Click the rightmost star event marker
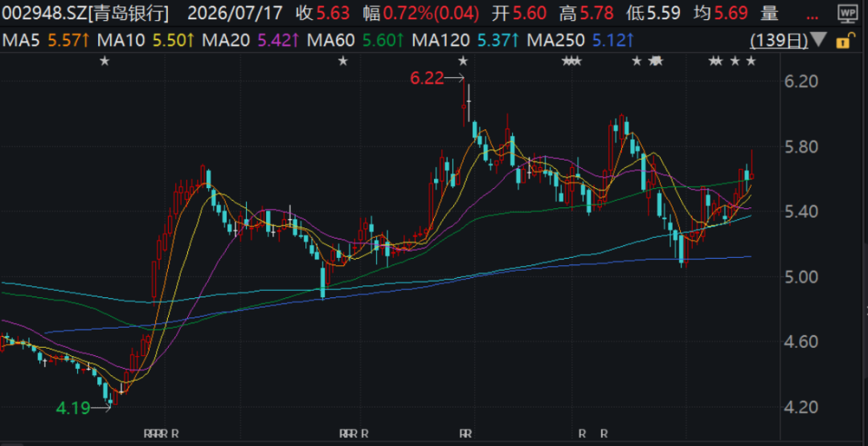868x446 pixels. click(x=751, y=61)
